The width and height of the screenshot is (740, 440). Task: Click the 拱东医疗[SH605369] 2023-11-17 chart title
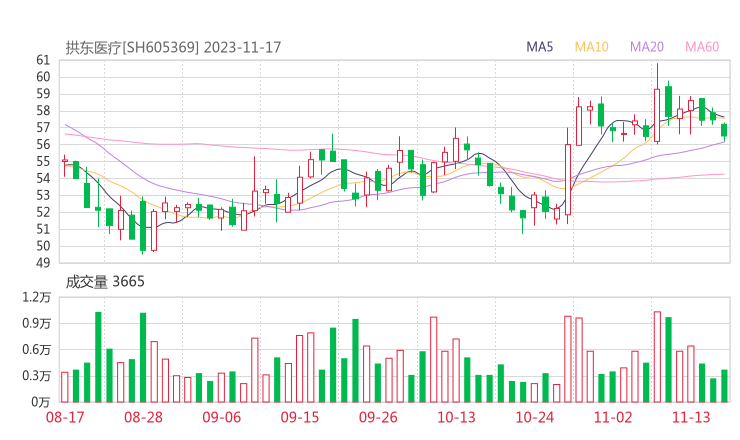click(x=173, y=47)
